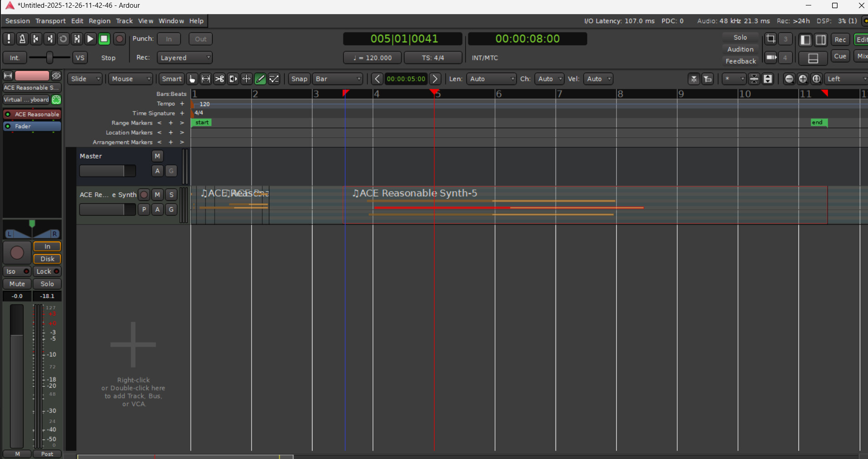Click the Punch In button
The image size is (868, 459).
click(169, 39)
